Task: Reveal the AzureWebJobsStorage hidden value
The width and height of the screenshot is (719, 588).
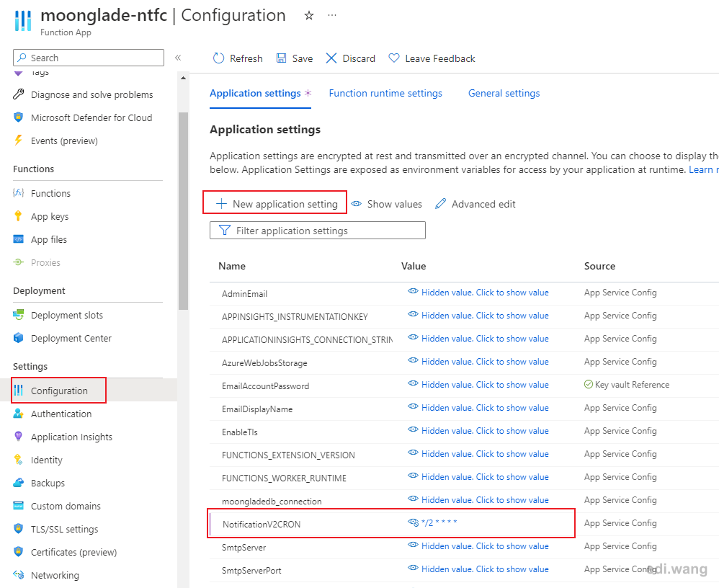Action: click(478, 362)
